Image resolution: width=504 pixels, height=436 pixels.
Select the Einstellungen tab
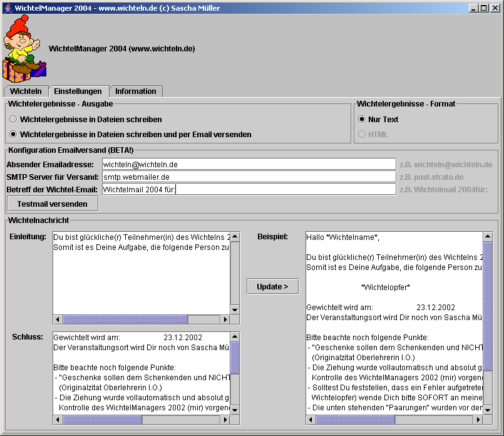(78, 91)
